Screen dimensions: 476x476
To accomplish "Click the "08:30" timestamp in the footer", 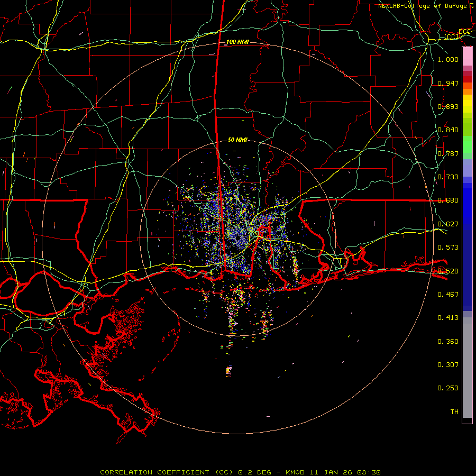I will (x=369, y=472).
